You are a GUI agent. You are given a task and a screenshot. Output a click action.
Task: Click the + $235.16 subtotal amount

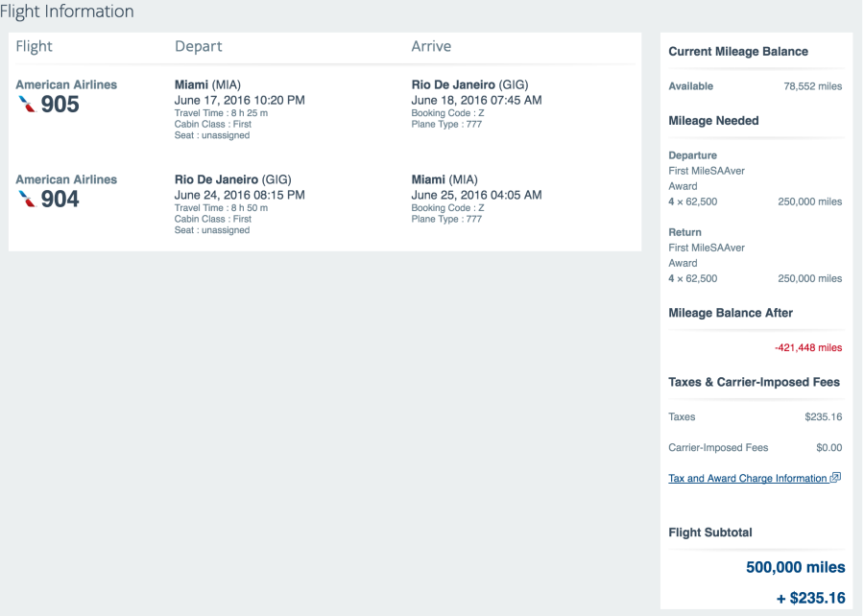pos(811,598)
